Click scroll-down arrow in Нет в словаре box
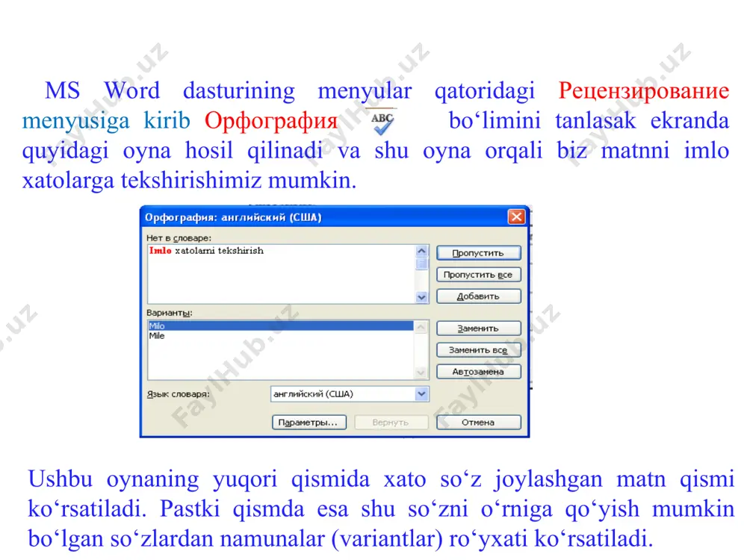The image size is (747, 560). click(421, 297)
